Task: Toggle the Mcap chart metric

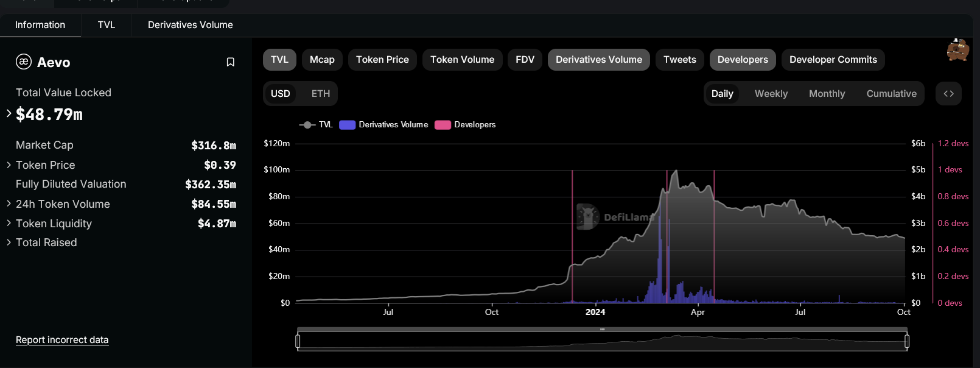Action: (322, 60)
